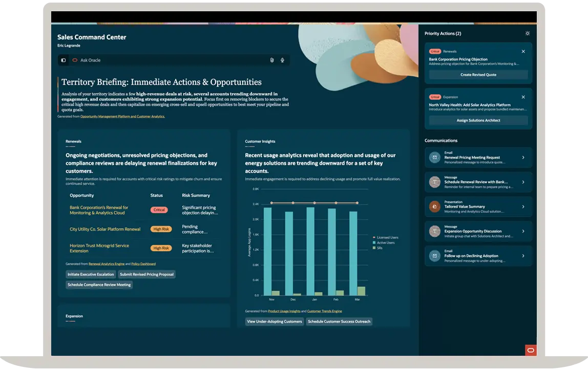The image size is (588, 371).
Task: Click 'Key stakeholder participation is...' risk summary
Action: (x=198, y=249)
